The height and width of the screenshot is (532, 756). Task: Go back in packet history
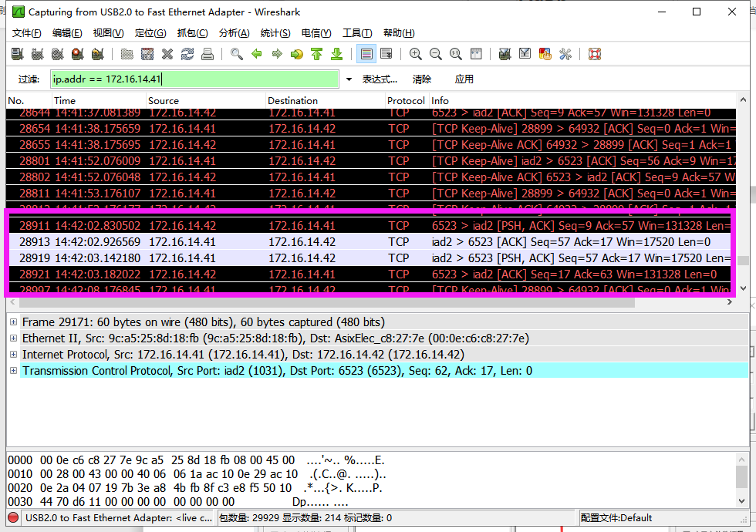(257, 54)
